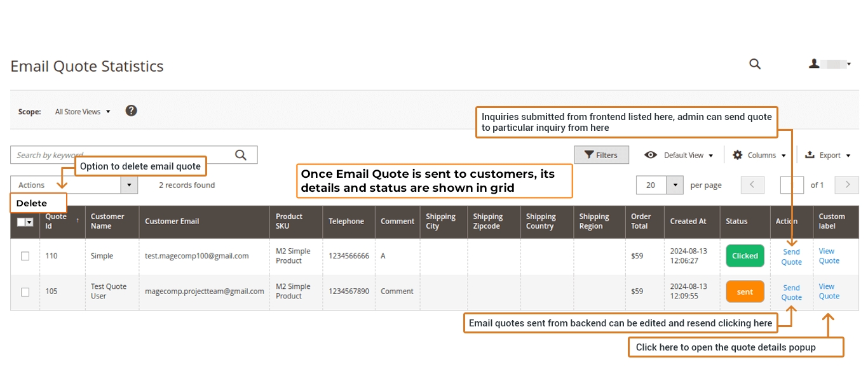Image resolution: width=868 pixels, height=381 pixels.
Task: Click the Search by keyword input field
Action: pos(121,155)
